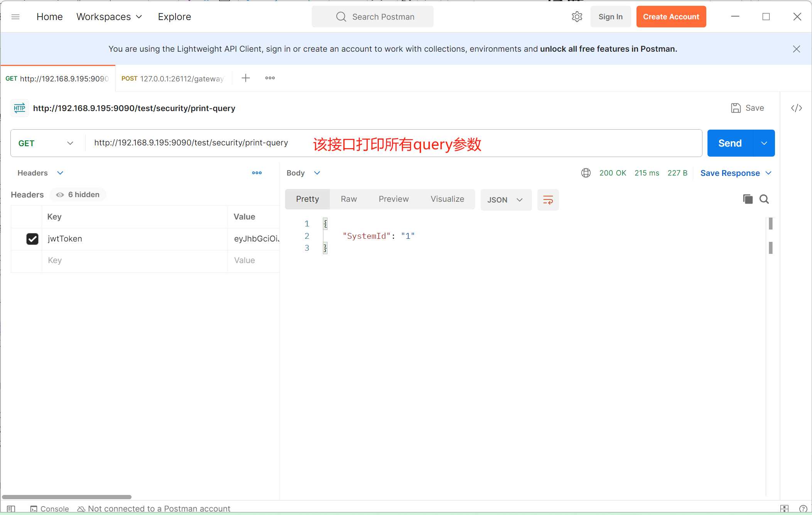The height and width of the screenshot is (515, 812).
Task: Expand the JSON format dropdown
Action: tap(505, 200)
